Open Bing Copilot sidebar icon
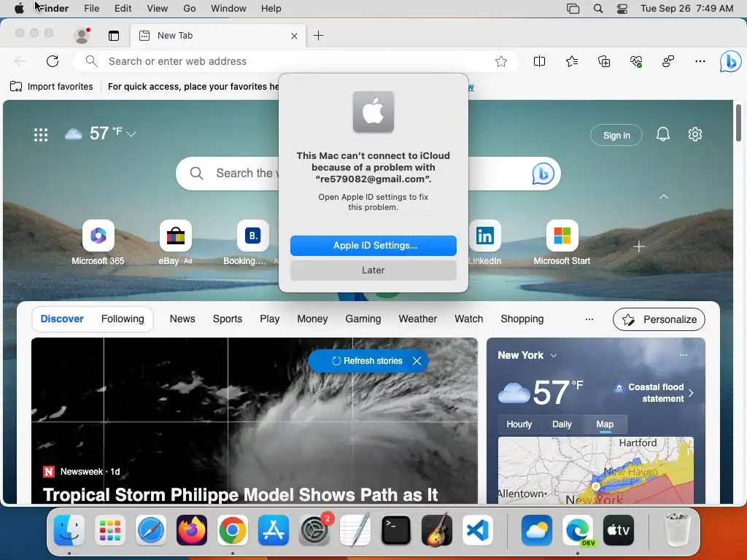The height and width of the screenshot is (560, 747). click(730, 61)
